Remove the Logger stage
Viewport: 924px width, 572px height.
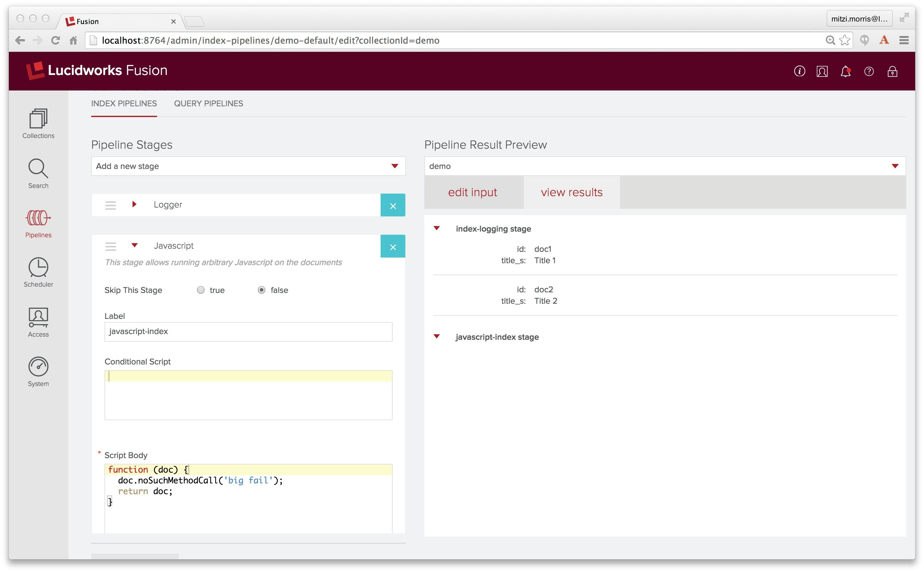[393, 205]
